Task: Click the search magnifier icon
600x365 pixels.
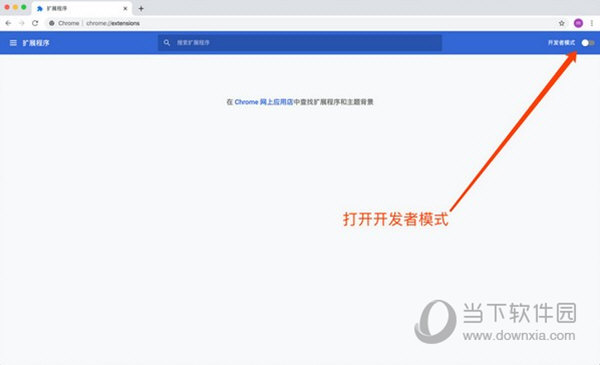Action: [x=167, y=42]
